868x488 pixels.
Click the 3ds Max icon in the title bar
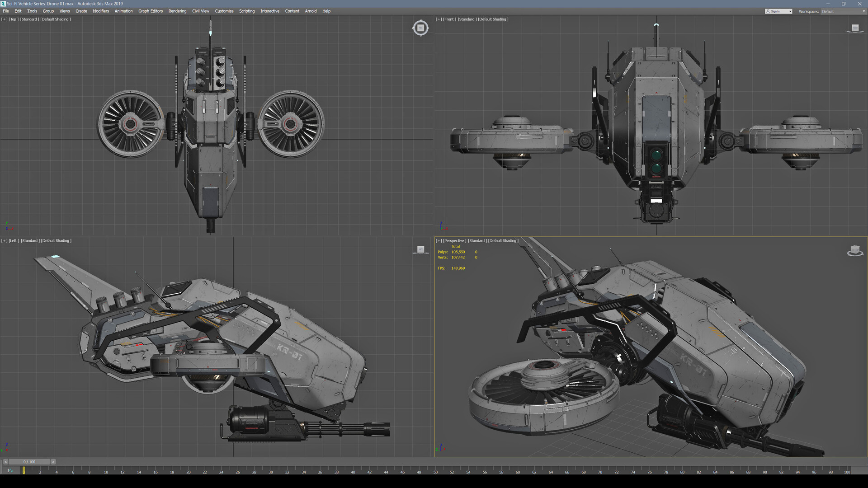pyautogui.click(x=4, y=3)
